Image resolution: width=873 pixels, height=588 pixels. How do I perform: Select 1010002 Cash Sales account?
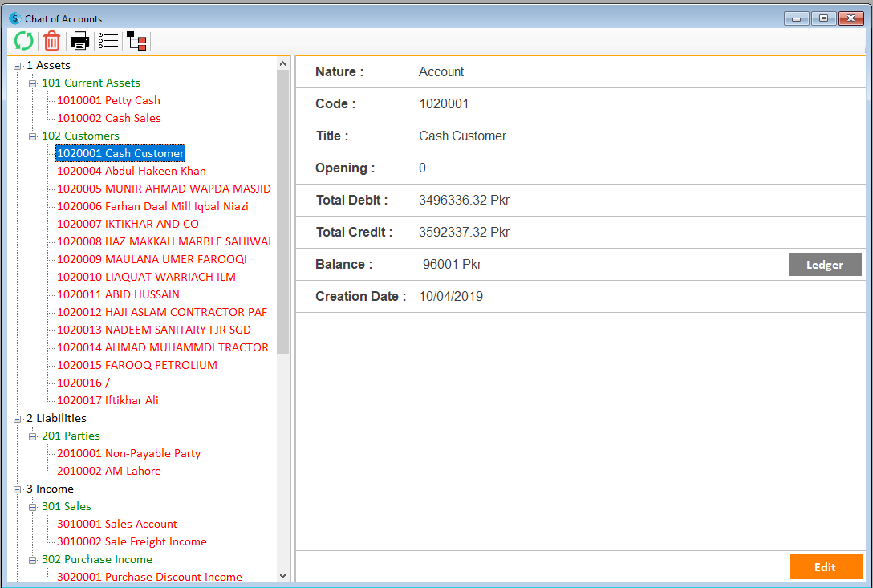coord(109,118)
